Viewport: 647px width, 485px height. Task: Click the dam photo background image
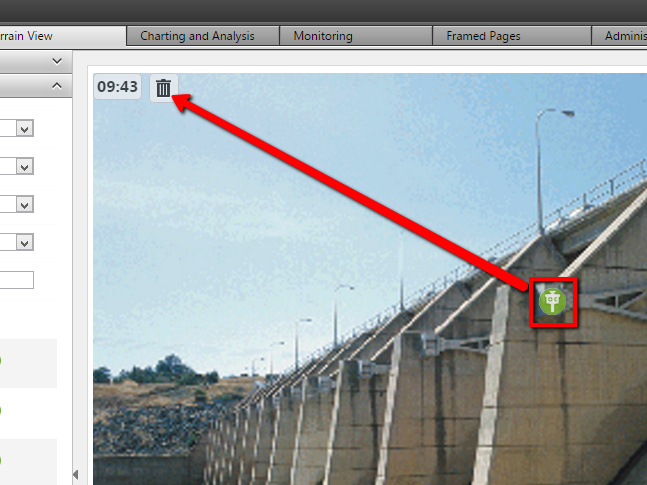pos(370,279)
